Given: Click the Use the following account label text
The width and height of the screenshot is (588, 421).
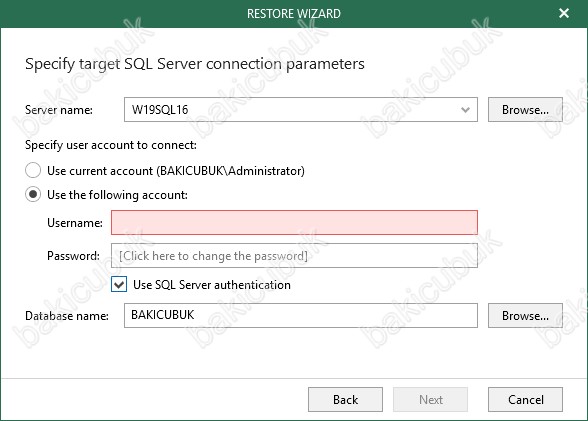Looking at the screenshot, I should tap(117, 195).
